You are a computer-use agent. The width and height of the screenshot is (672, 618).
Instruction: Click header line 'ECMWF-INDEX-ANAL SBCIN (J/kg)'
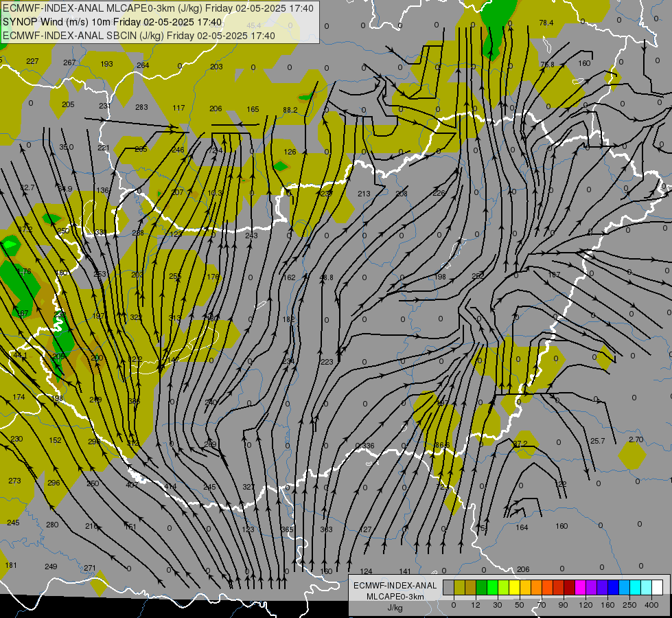coord(83,36)
